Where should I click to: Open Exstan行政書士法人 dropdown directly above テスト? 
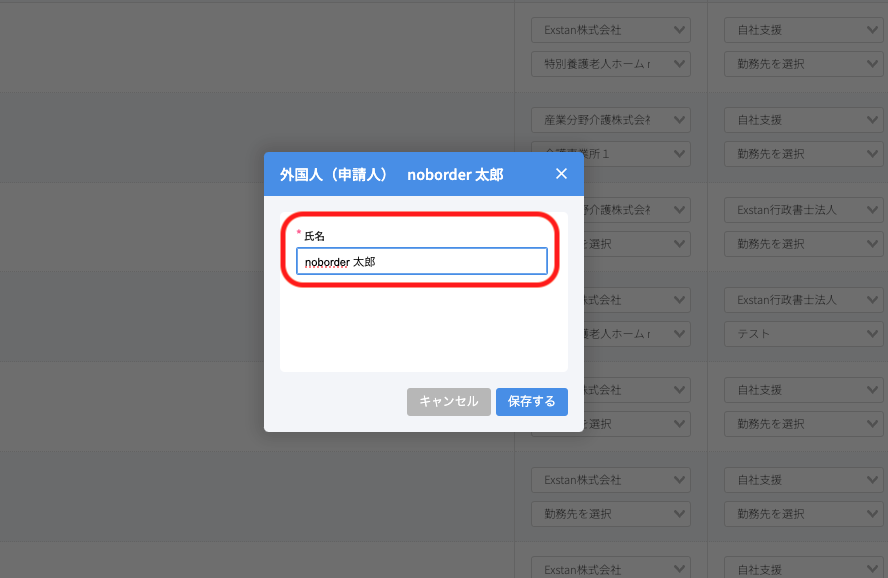point(803,300)
